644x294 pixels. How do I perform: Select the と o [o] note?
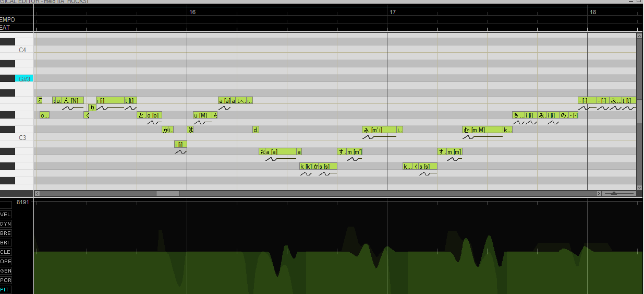150,115
